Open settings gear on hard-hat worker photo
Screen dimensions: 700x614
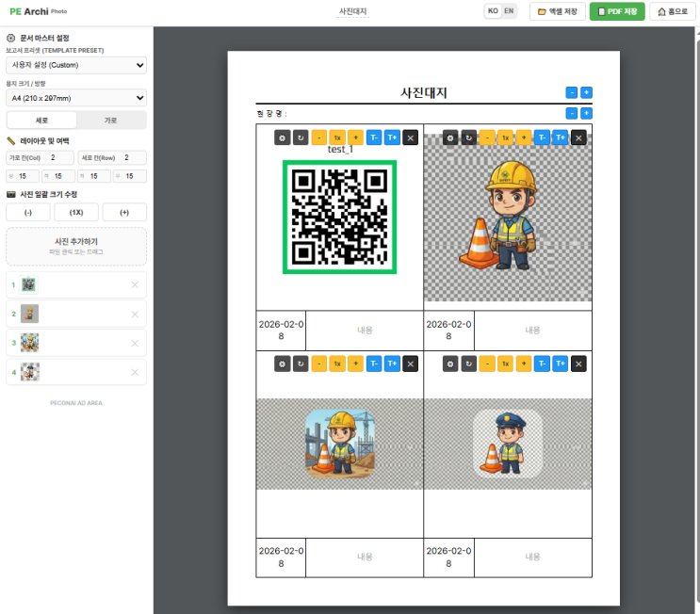(x=450, y=137)
